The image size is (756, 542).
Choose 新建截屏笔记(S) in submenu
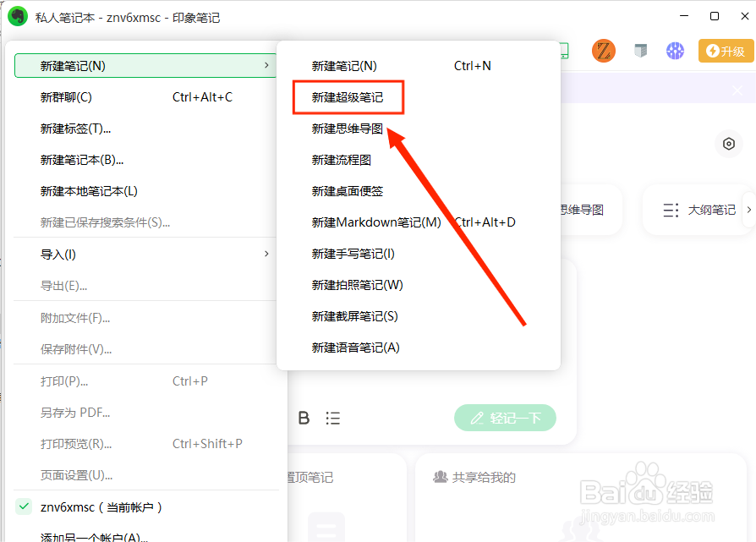[x=419, y=316]
